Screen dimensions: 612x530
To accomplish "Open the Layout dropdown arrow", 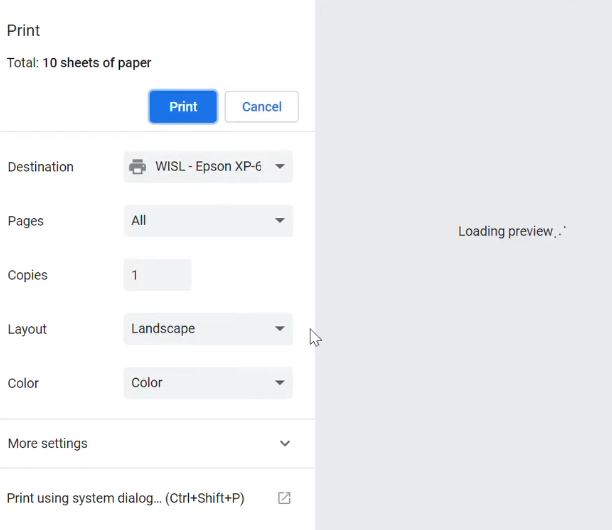I will (x=279, y=329).
